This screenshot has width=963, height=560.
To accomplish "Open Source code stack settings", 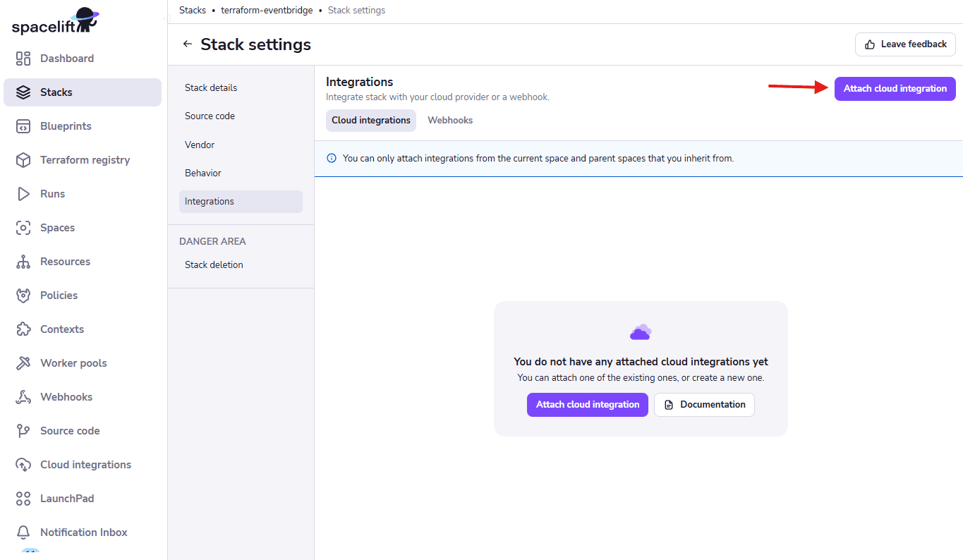I will pos(241,116).
